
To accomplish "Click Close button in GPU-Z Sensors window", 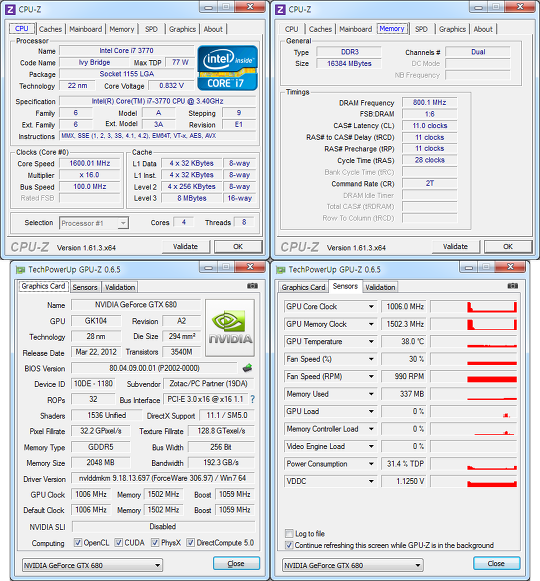I will (497, 564).
